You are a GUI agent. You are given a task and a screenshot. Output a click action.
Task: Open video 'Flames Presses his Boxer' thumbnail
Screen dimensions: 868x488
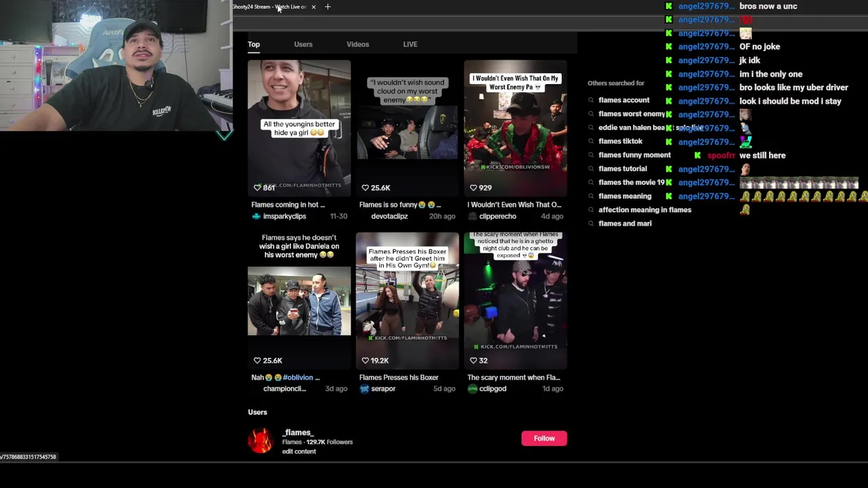tap(408, 300)
